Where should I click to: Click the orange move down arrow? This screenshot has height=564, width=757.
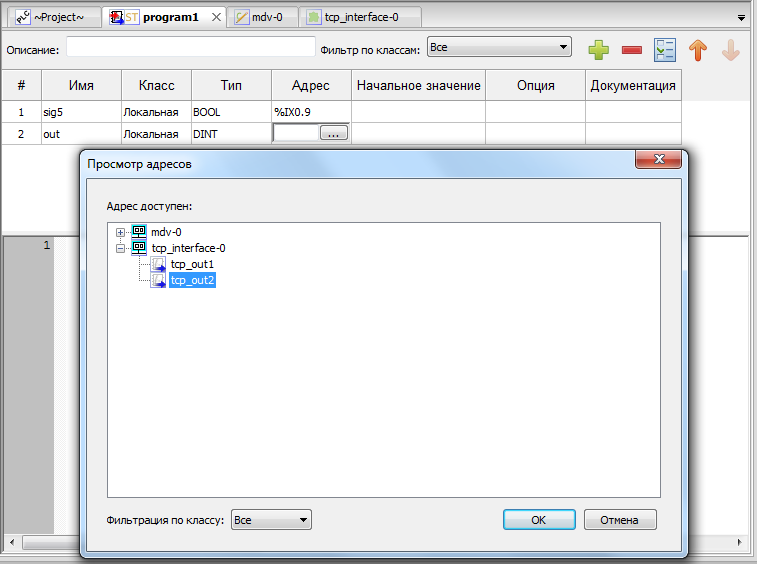[x=730, y=50]
